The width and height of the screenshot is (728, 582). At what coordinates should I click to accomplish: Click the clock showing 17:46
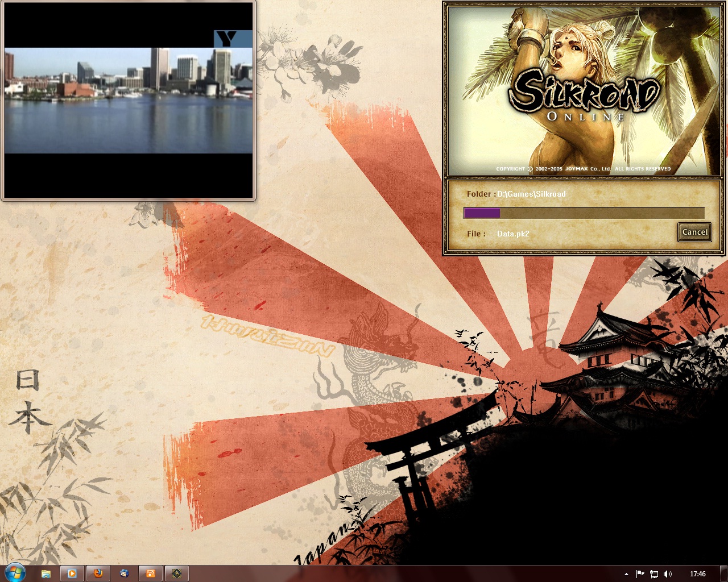tap(697, 574)
